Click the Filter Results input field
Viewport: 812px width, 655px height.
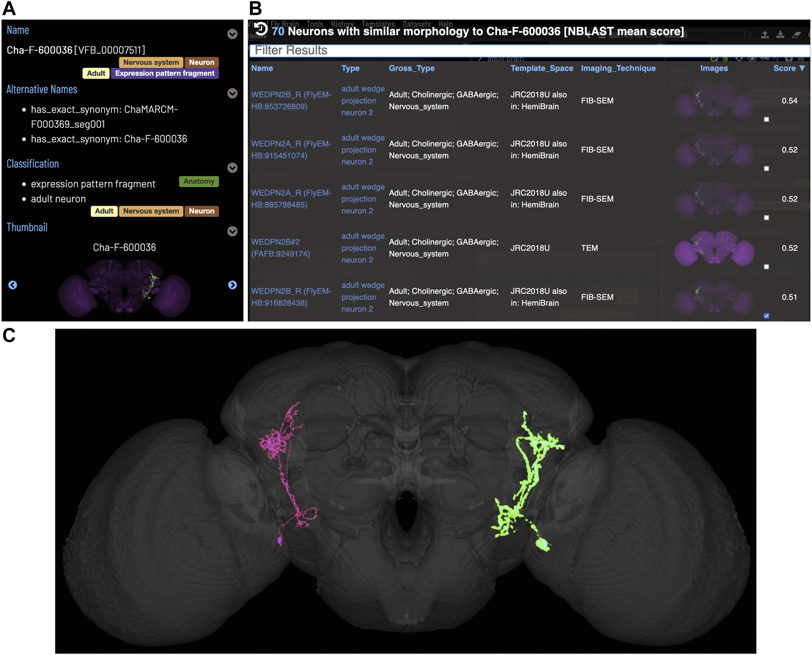[x=529, y=51]
